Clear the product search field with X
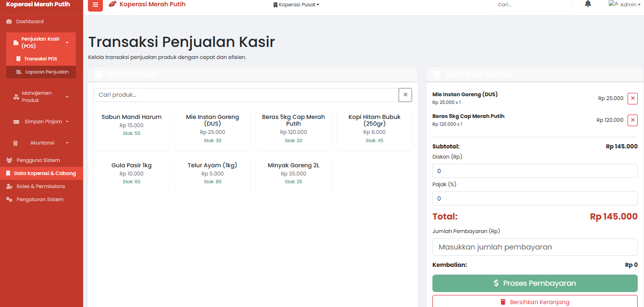Screen dimensions: 644x307 click(x=405, y=95)
